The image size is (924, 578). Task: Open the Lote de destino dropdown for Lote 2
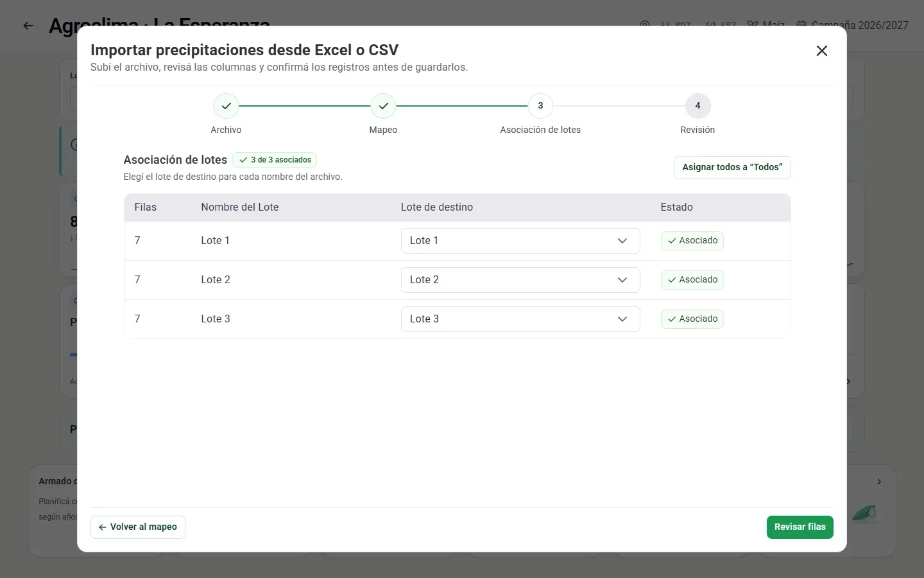click(520, 280)
